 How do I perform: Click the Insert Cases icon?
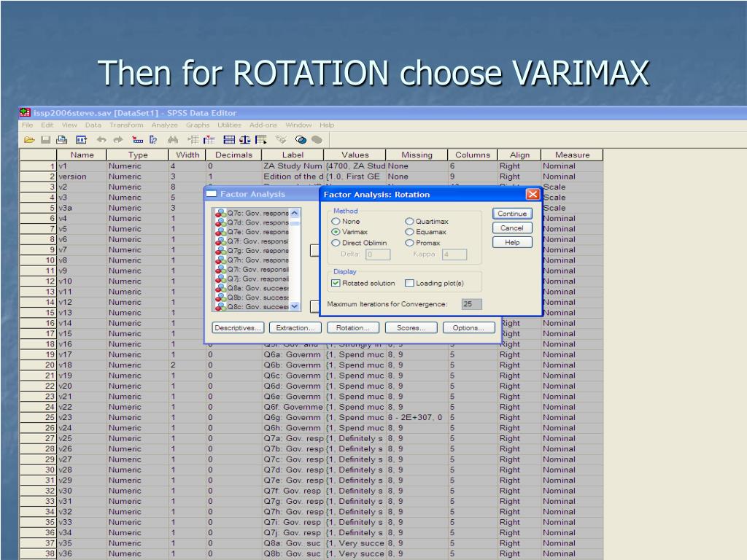point(193,140)
